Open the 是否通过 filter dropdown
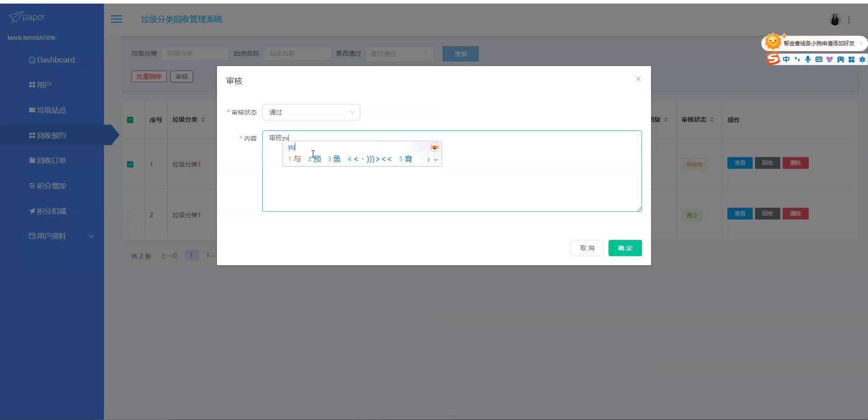Screen dimensions: 868x420 (x=400, y=53)
